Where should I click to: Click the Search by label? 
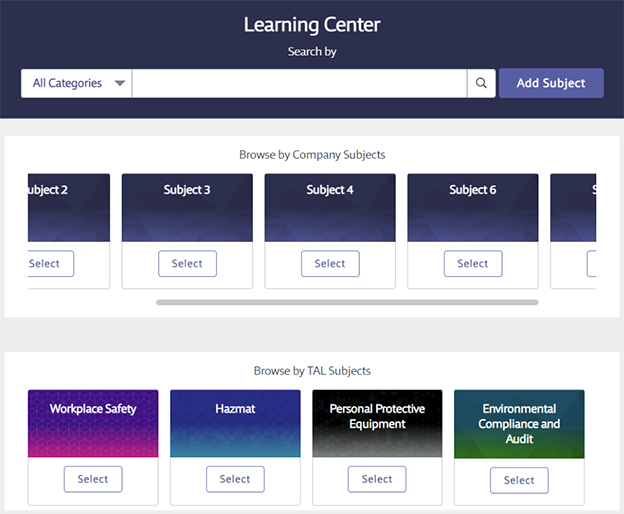coord(312,52)
